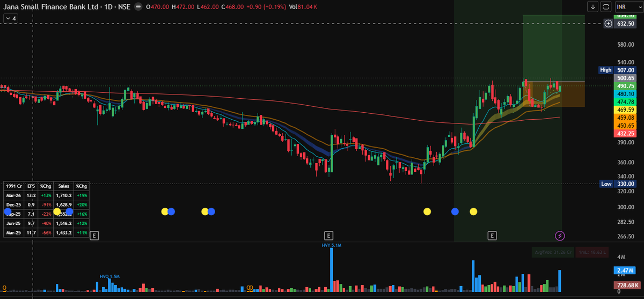Expand the collapsed indicator legend showing 4
Image resolution: width=644 pixels, height=299 pixels.
(x=10, y=18)
